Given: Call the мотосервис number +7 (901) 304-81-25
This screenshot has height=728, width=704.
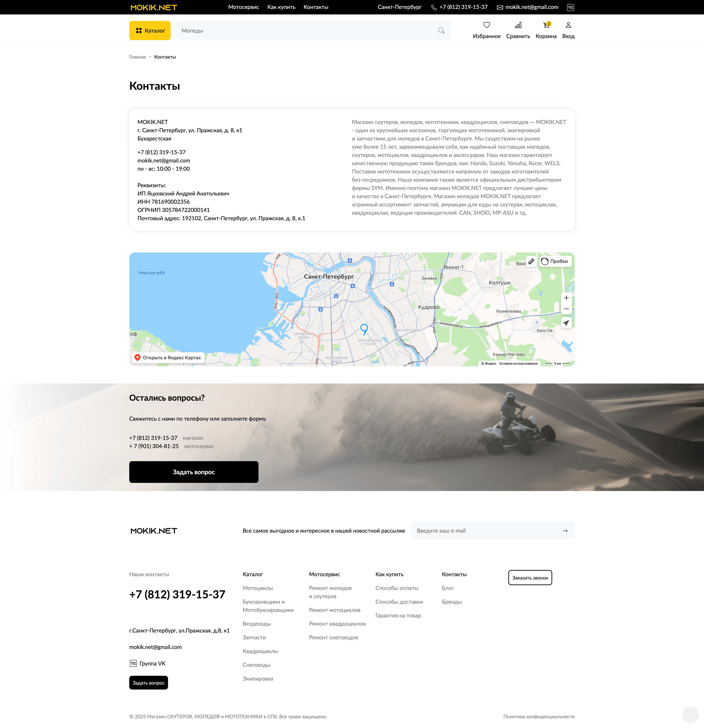Looking at the screenshot, I should coord(154,446).
